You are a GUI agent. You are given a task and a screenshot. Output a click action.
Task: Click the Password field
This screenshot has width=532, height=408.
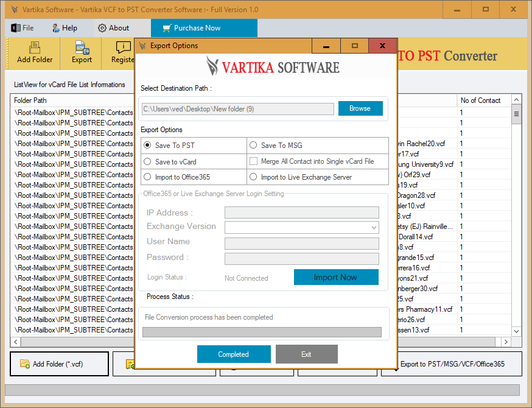click(x=302, y=259)
